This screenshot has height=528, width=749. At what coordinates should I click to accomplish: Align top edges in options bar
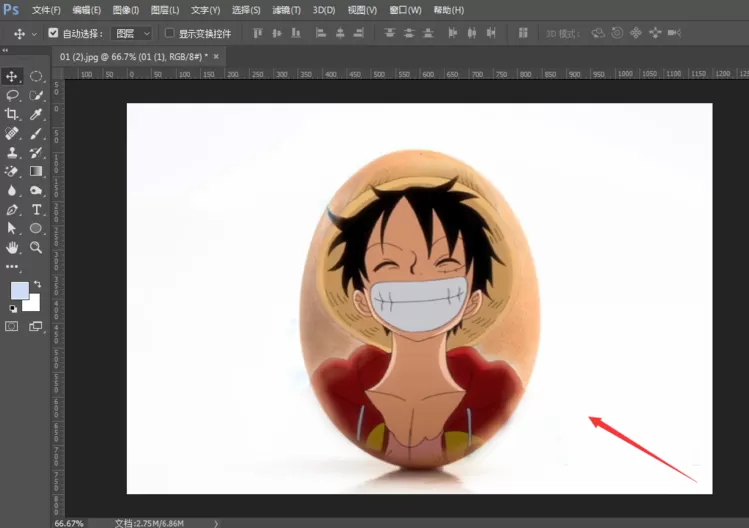[257, 33]
